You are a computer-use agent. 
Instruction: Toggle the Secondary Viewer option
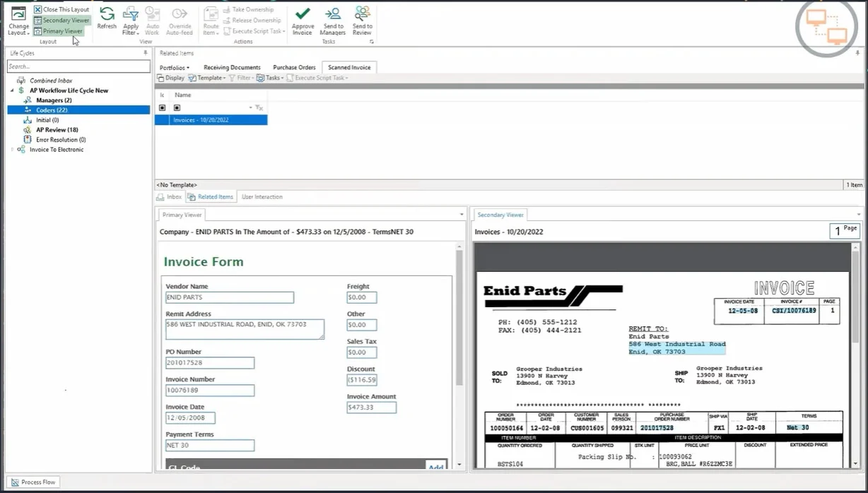[61, 20]
